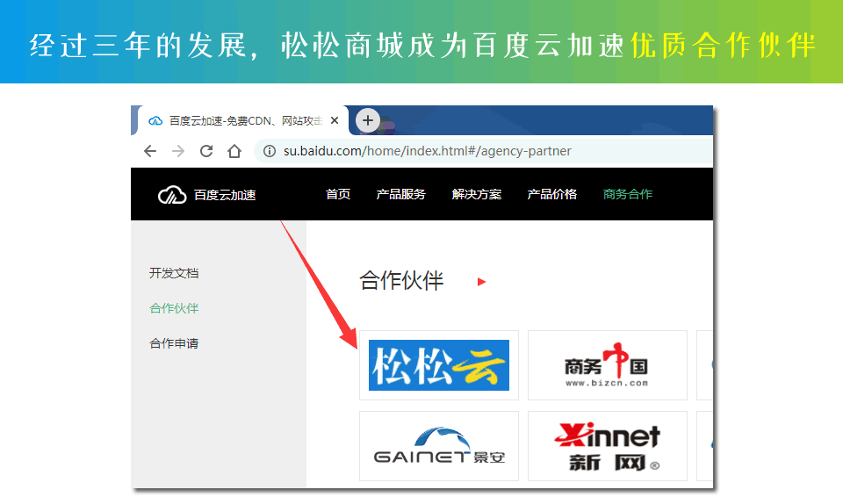Open the GAINET 景安 partner card
Viewport: 843px width, 504px height.
tap(439, 446)
